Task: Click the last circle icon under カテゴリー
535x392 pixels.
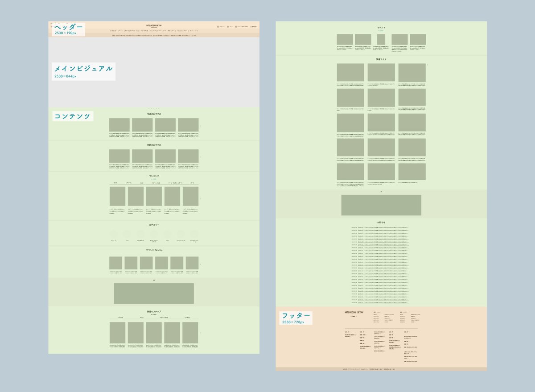Action: coord(194,234)
